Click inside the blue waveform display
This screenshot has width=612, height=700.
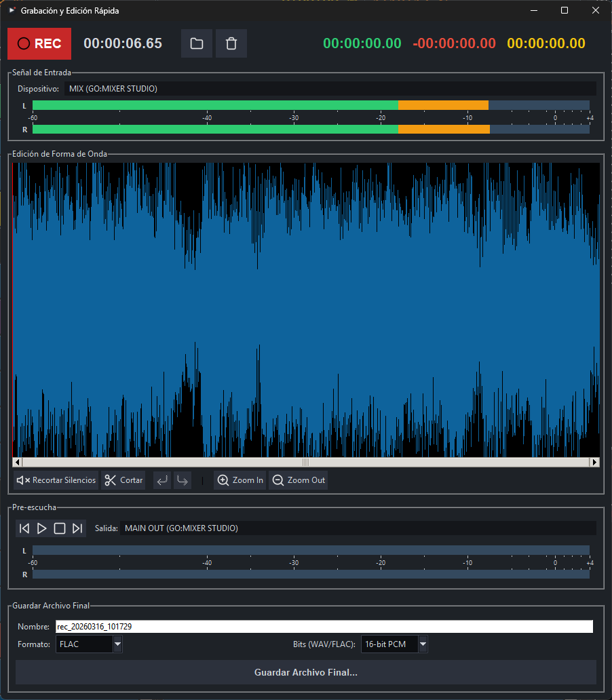click(x=306, y=310)
